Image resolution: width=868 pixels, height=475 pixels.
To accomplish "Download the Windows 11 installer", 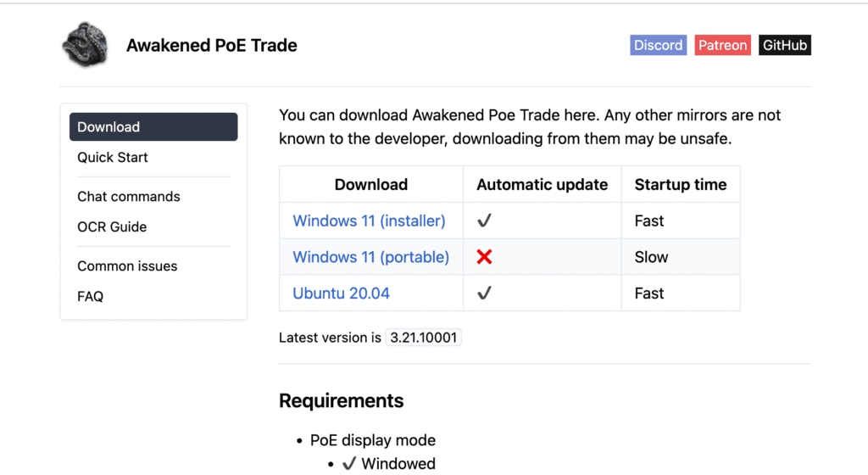I will pos(370,221).
